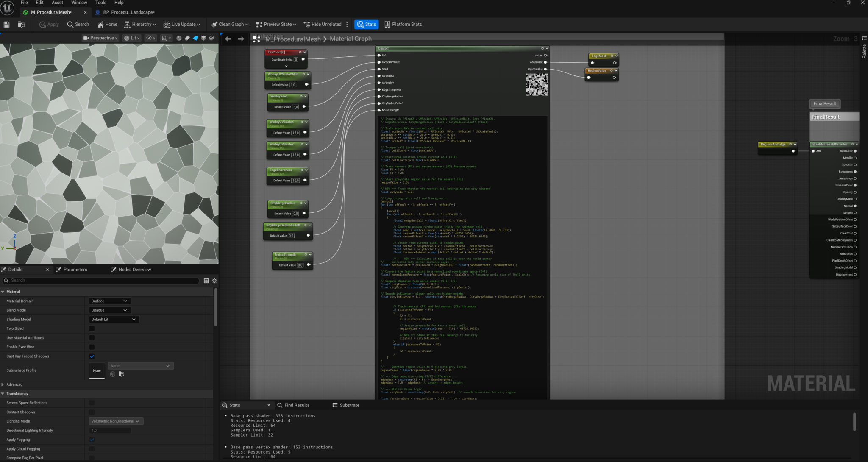Click the Search toolbar button
The height and width of the screenshot is (462, 868).
point(78,25)
